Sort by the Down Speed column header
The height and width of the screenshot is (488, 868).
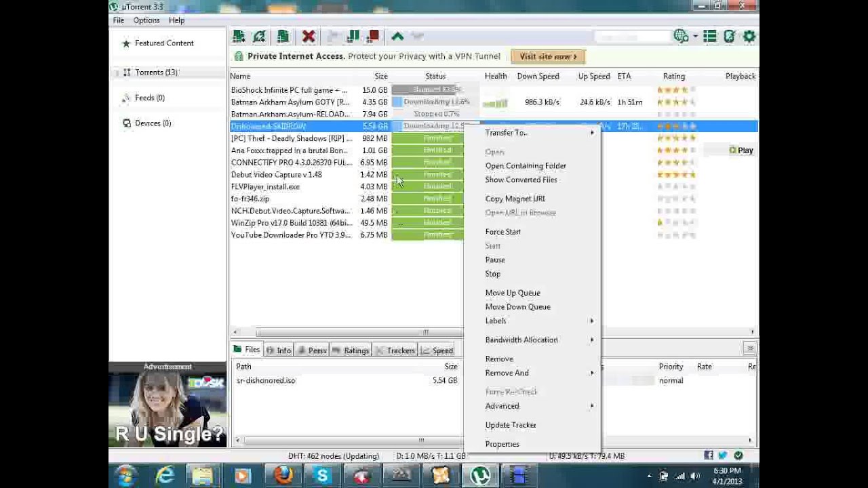[538, 77]
